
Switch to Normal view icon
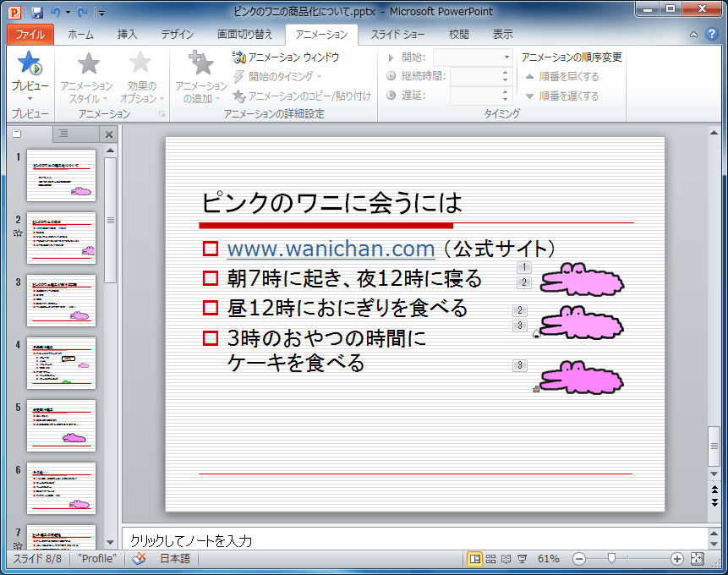pos(475,559)
